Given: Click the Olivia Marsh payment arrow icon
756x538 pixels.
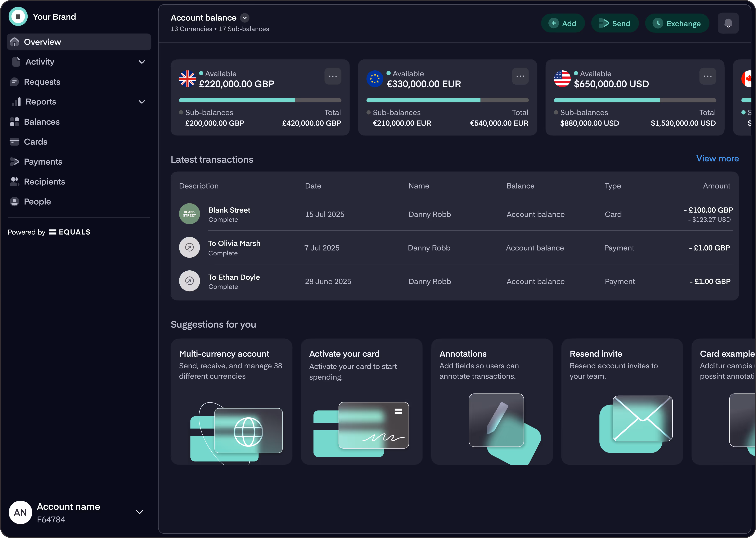Looking at the screenshot, I should pyautogui.click(x=189, y=247).
